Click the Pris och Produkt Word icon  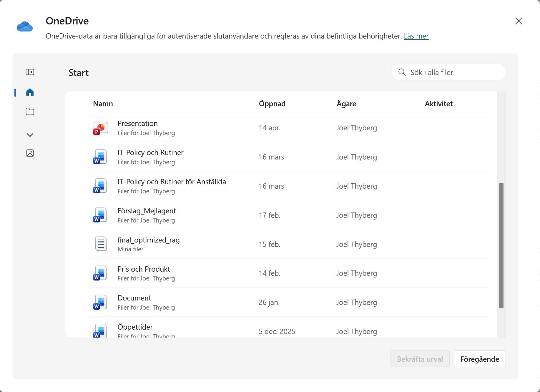(100, 273)
